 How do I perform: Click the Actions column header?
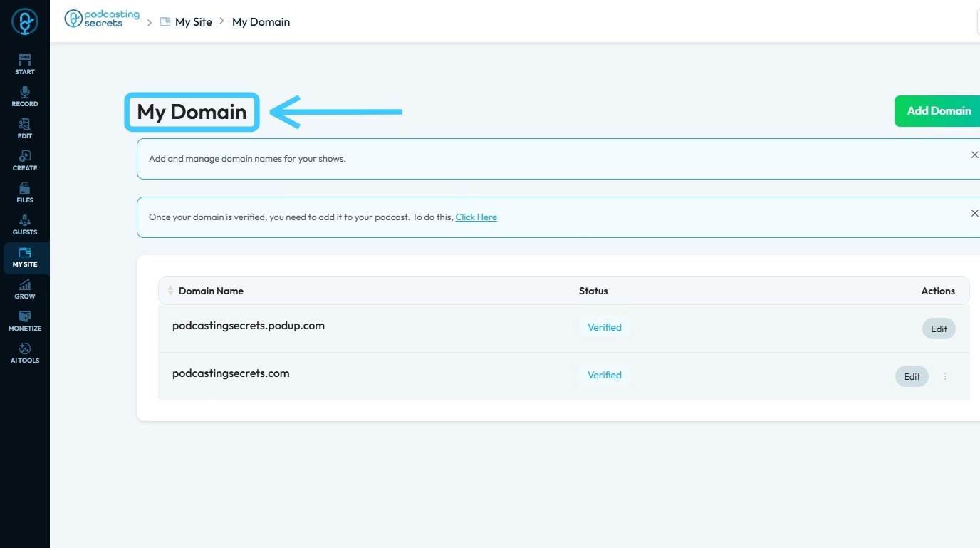coord(938,291)
